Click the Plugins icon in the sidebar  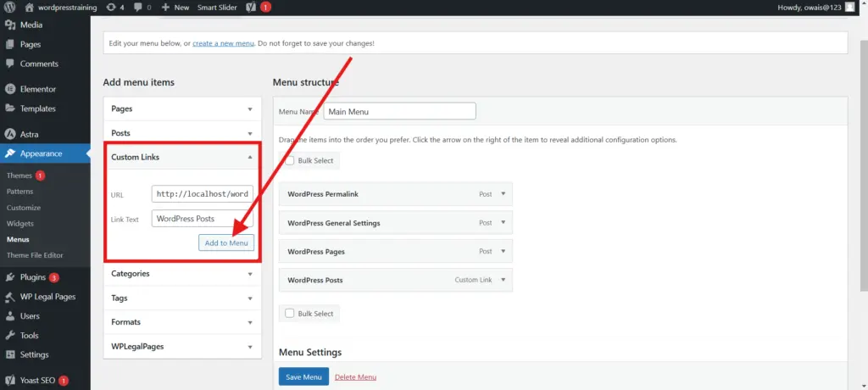[9, 277]
